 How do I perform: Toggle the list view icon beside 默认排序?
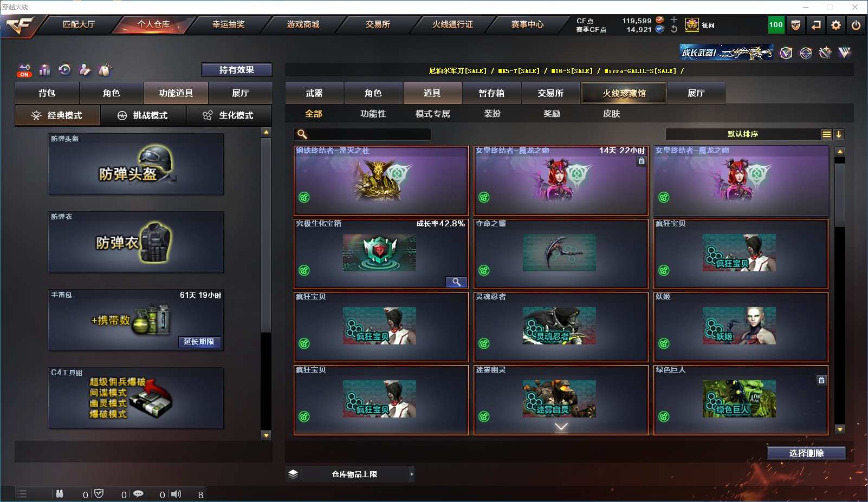[826, 134]
